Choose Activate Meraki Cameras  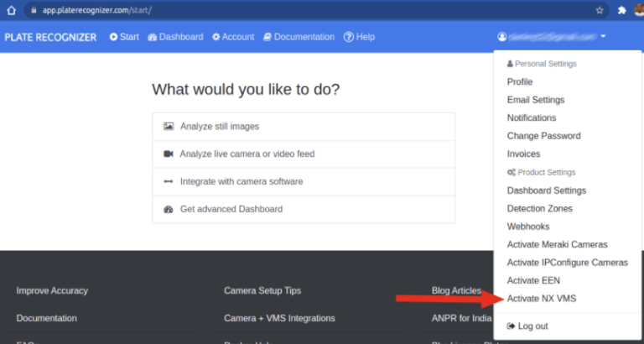pos(557,244)
